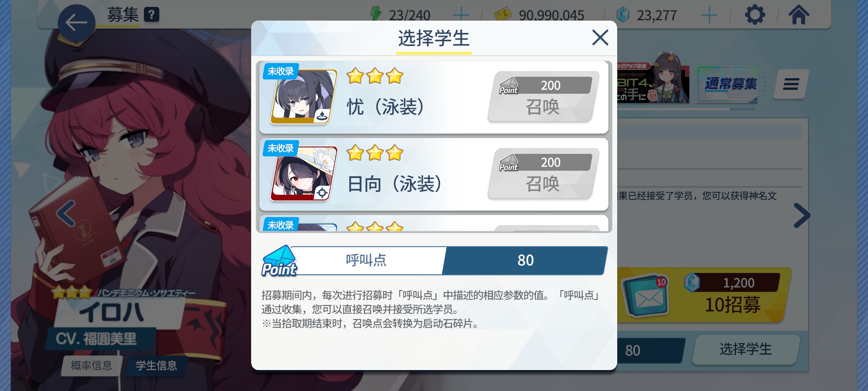Close the 选择学生 dialog
The width and height of the screenshot is (868, 391).
(x=600, y=37)
